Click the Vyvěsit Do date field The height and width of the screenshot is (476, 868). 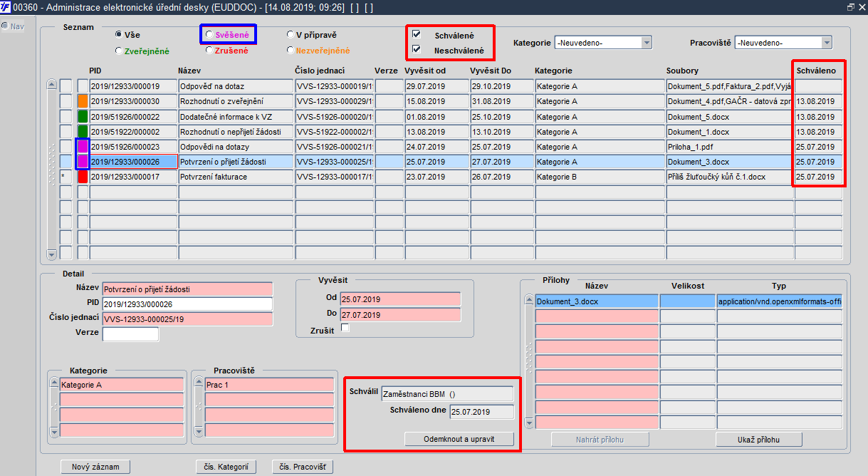401,314
